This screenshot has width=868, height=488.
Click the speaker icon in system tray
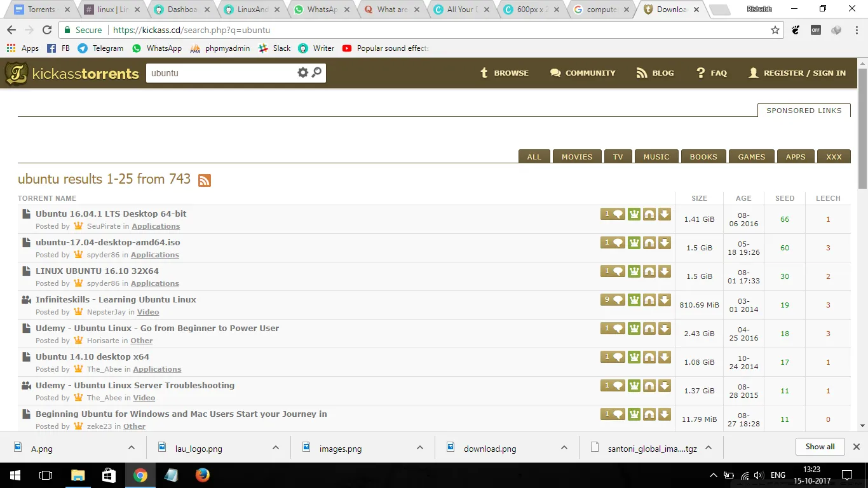tap(759, 475)
